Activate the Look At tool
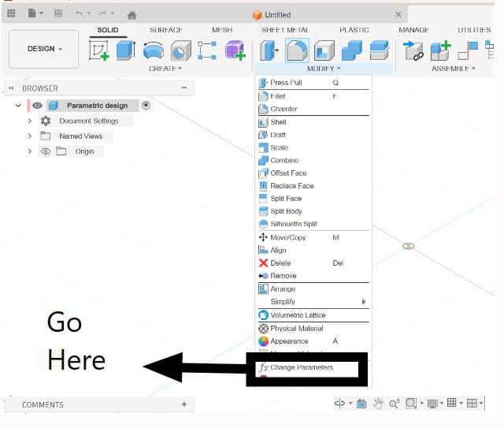Screen dimensions: 504x428 [x=361, y=404]
